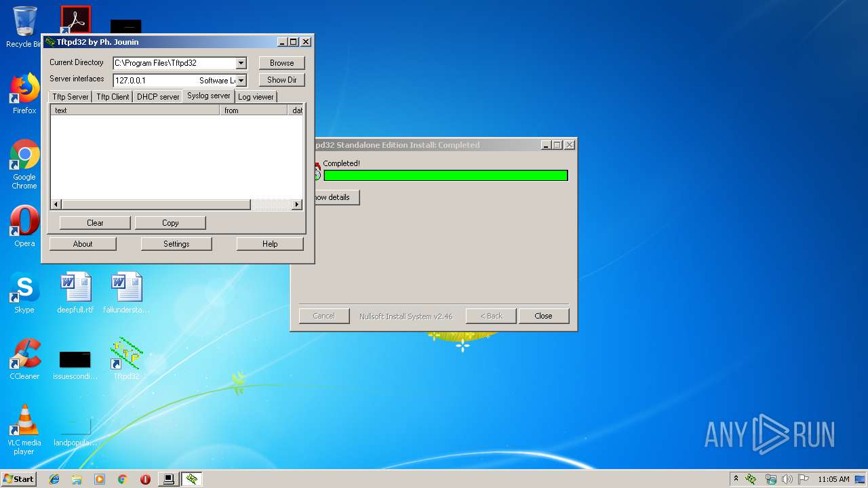This screenshot has height=488, width=868.
Task: Launch Firefox from the desktop
Action: [24, 94]
